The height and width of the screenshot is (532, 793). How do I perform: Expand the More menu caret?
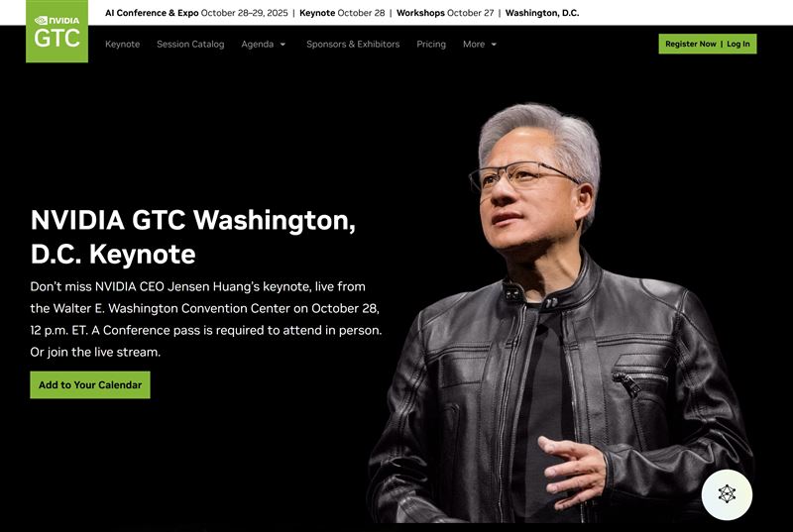pyautogui.click(x=494, y=45)
